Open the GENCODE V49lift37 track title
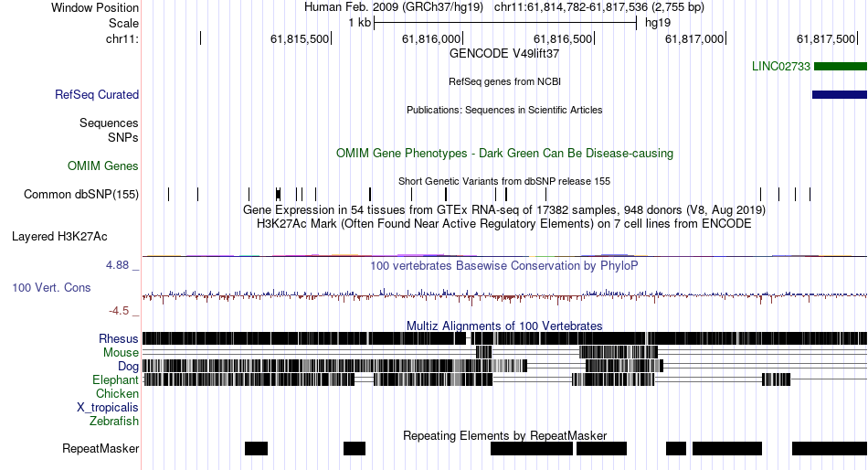868x470 pixels. point(504,54)
